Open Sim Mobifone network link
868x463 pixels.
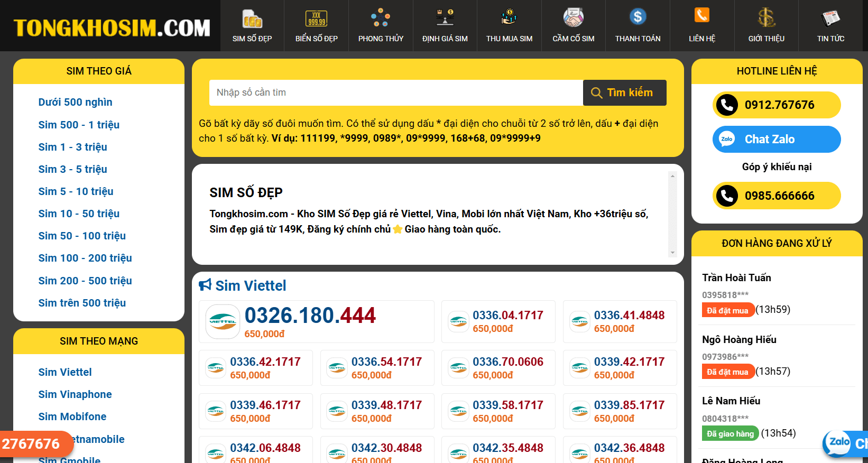click(x=72, y=416)
